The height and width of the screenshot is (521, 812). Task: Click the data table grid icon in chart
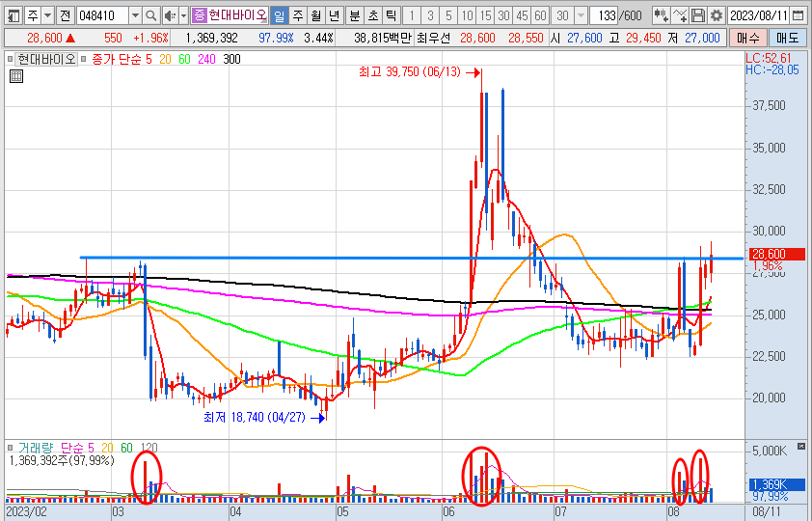click(16, 76)
